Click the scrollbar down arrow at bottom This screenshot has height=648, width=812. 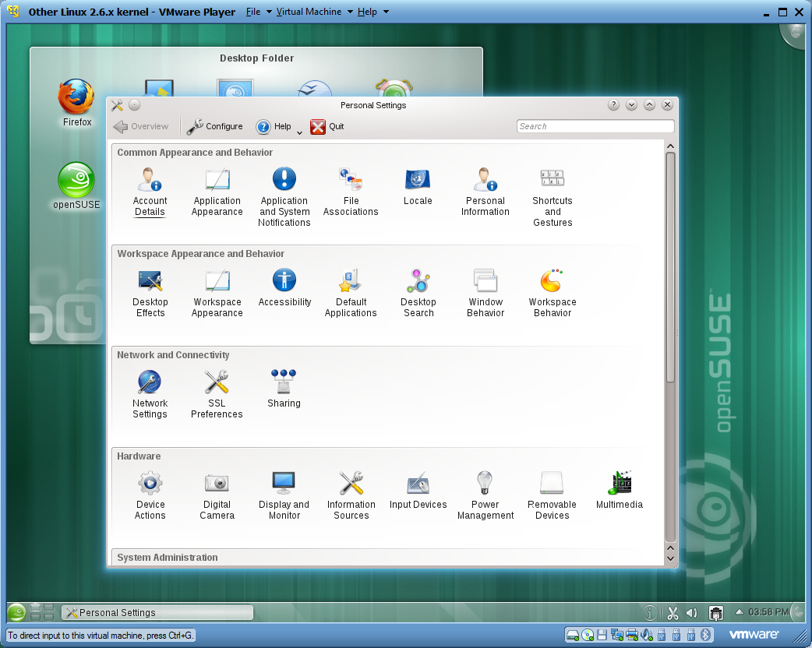click(670, 558)
